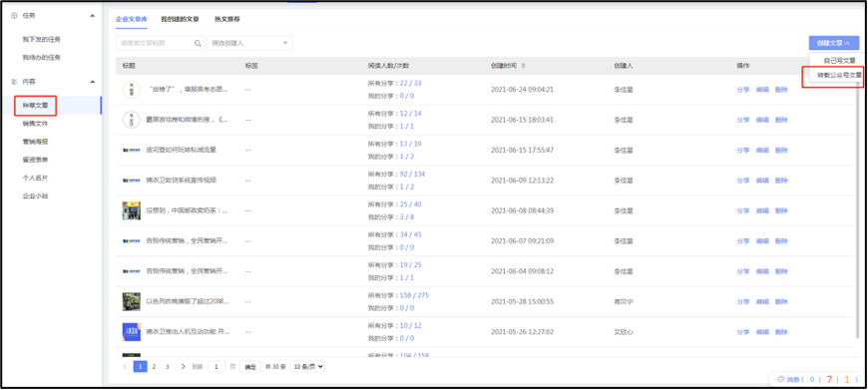Select 个人名片 in the sidebar
Screen dimensions: 868x390
coord(35,178)
